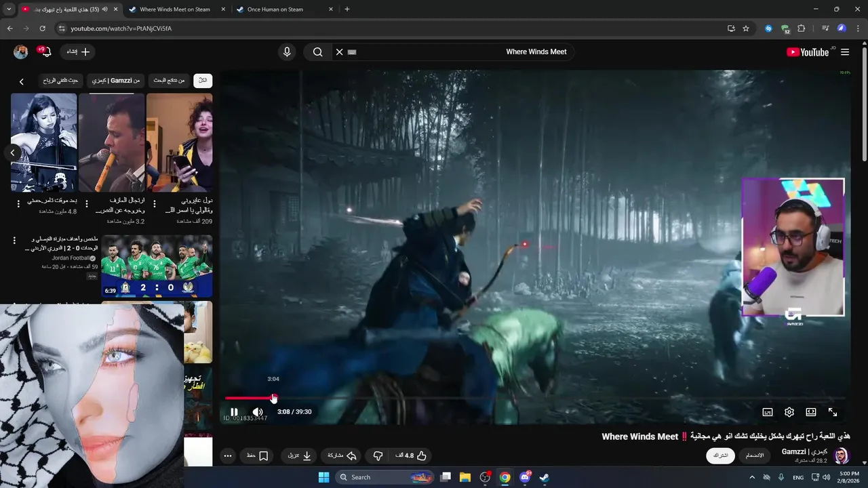The width and height of the screenshot is (868, 488).
Task: Open the YouTube hamburger guide menu
Action: click(845, 52)
